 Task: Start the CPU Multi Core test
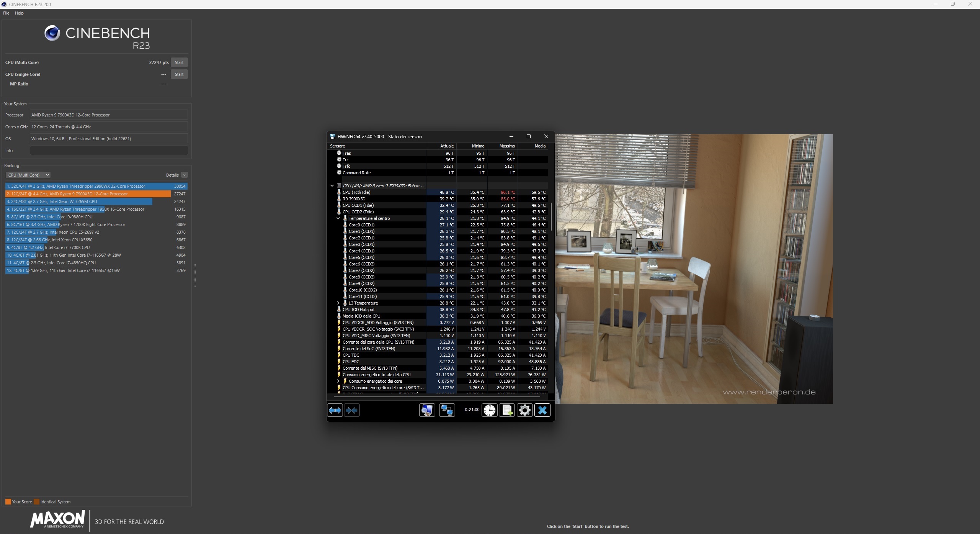(x=179, y=62)
